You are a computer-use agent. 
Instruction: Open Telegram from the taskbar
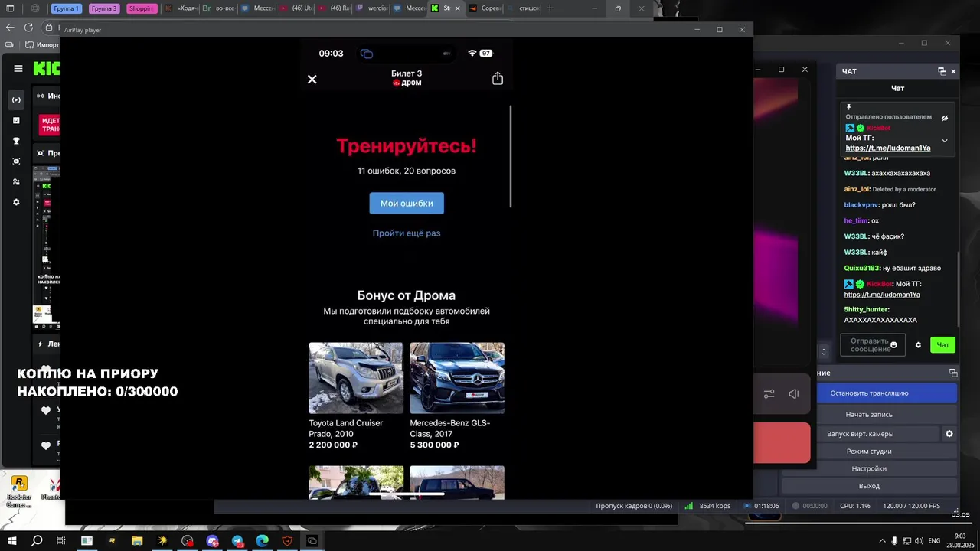[237, 541]
